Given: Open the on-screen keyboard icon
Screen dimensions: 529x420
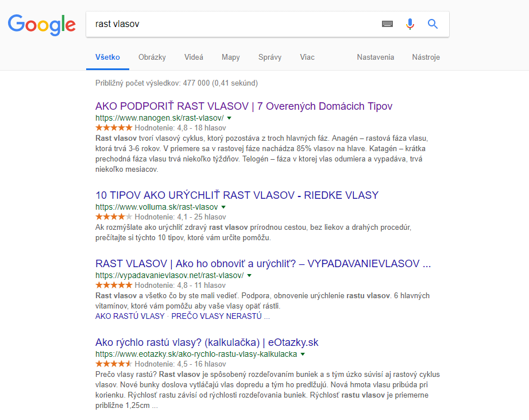Looking at the screenshot, I should (387, 24).
